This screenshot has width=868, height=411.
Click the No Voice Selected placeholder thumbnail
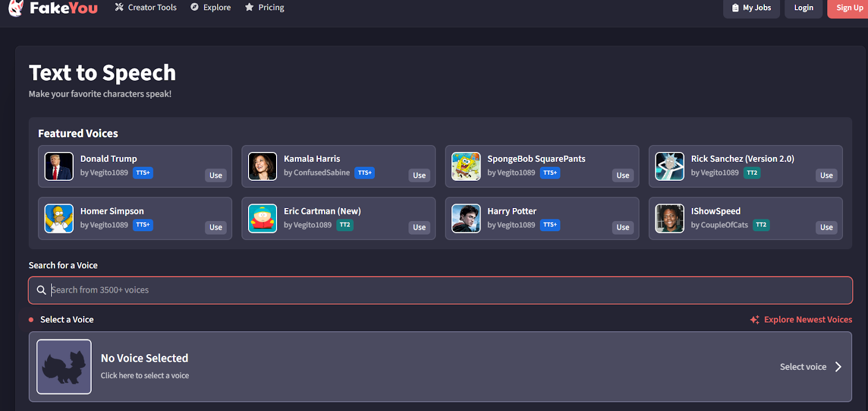[x=64, y=366]
